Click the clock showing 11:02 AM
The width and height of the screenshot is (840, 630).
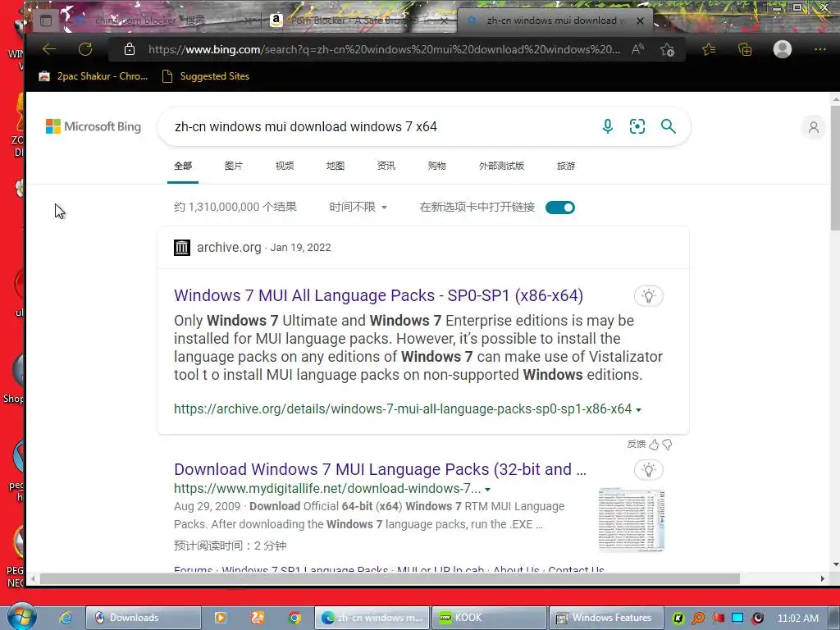(x=797, y=619)
